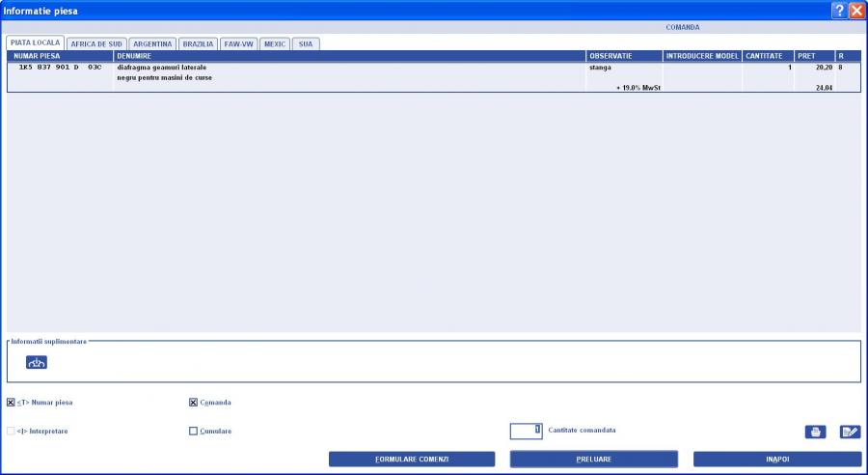Viewport: 868px width, 475px height.
Task: Go back with the INAPOI button
Action: pos(777,459)
